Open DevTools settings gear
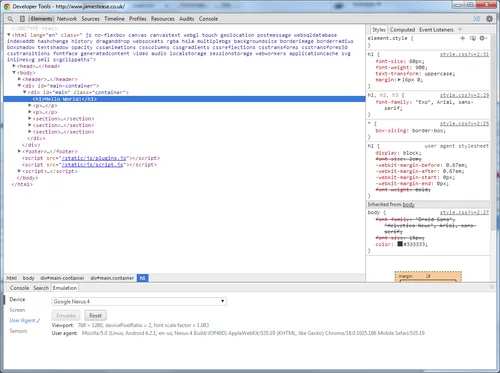This screenshot has height=373, width=500. click(x=489, y=19)
